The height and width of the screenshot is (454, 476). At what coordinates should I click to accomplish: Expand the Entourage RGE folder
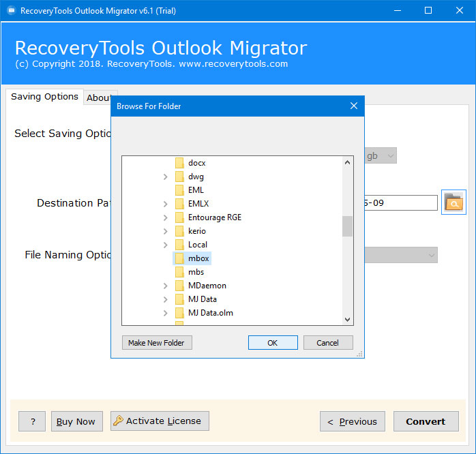(x=166, y=217)
